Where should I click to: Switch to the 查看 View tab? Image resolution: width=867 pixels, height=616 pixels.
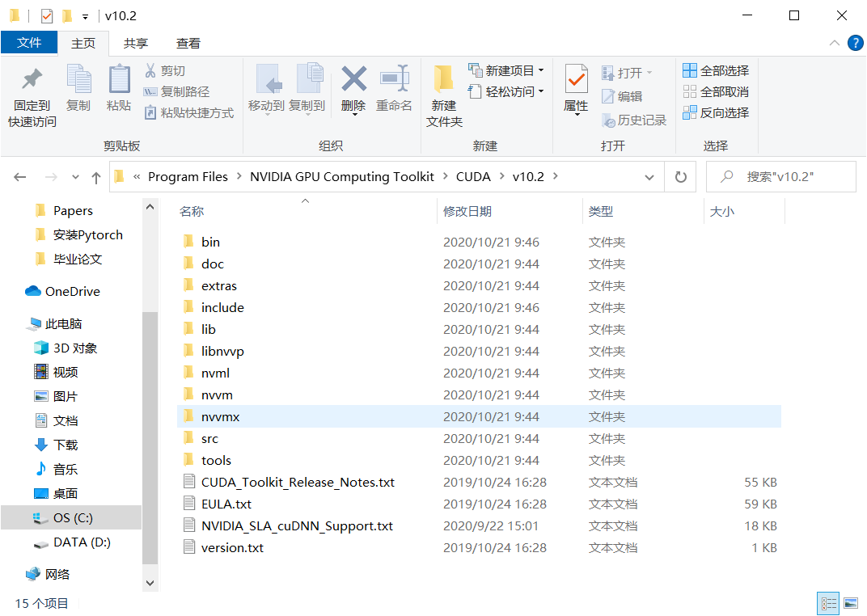[188, 43]
